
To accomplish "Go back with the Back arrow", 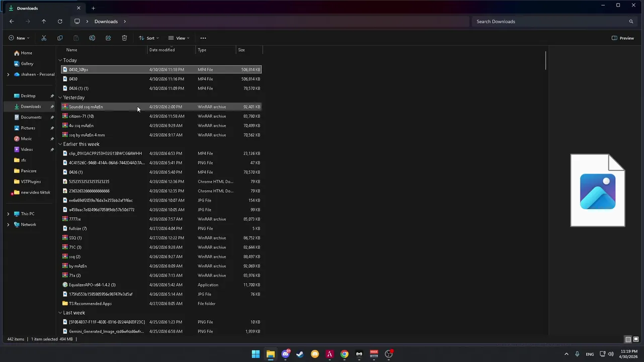I will (12, 22).
